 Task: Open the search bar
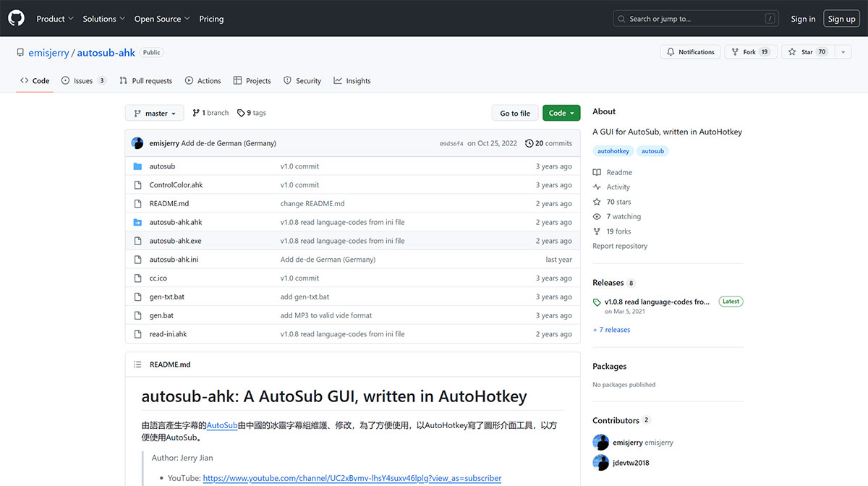point(694,18)
